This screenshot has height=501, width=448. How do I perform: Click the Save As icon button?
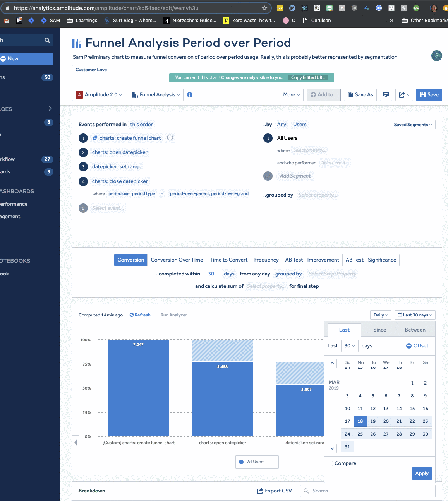360,94
